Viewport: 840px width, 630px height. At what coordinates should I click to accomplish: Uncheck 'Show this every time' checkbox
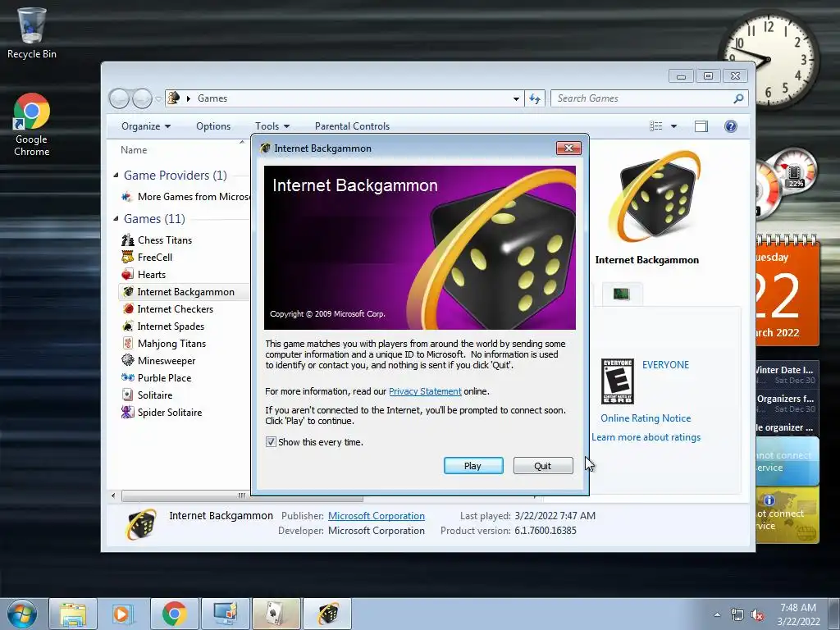click(x=271, y=442)
